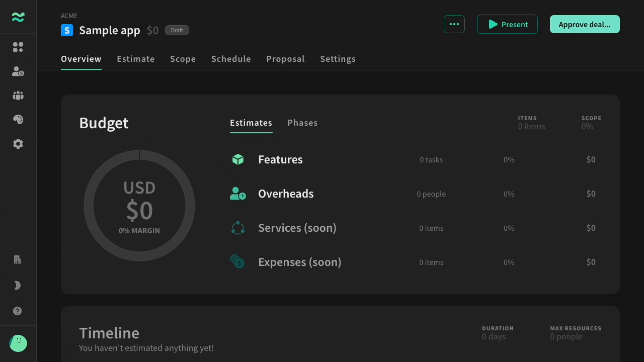Open the user avatar menu
This screenshot has height=362, width=644.
point(18,343)
